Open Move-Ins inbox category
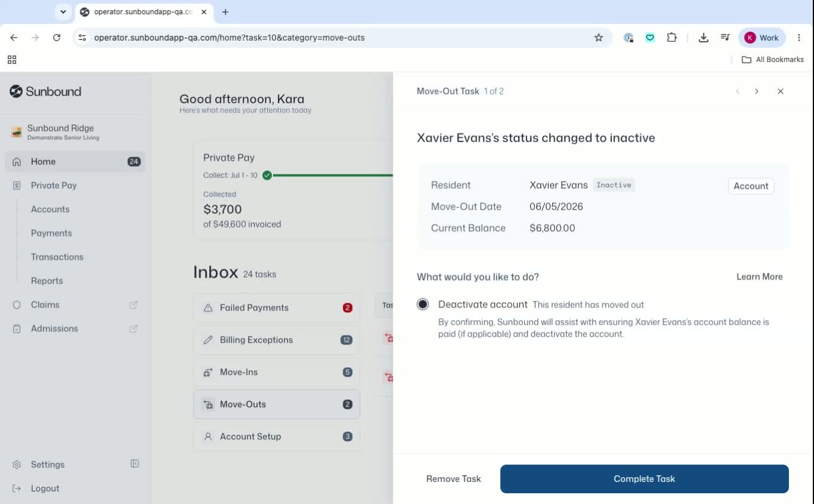 (x=277, y=372)
